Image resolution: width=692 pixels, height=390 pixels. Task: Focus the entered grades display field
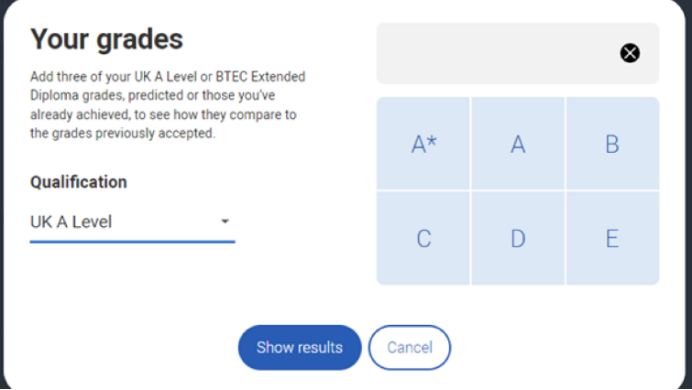(518, 53)
